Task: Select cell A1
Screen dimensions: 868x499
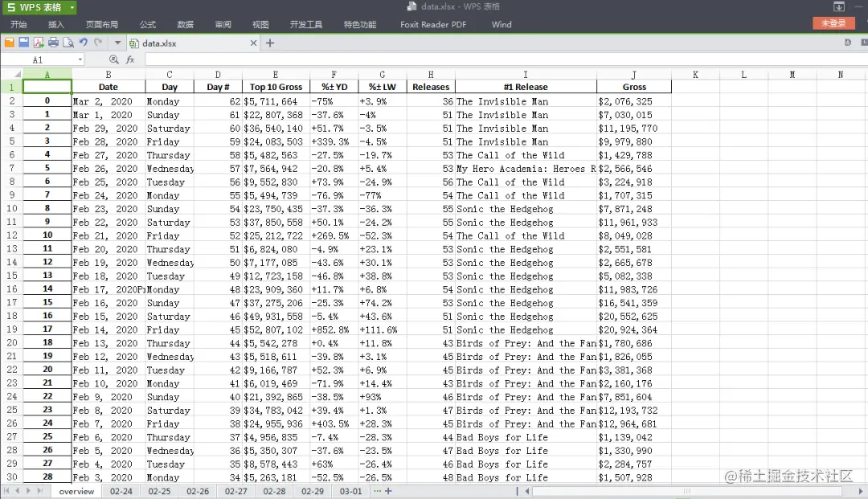Action: pyautogui.click(x=47, y=87)
